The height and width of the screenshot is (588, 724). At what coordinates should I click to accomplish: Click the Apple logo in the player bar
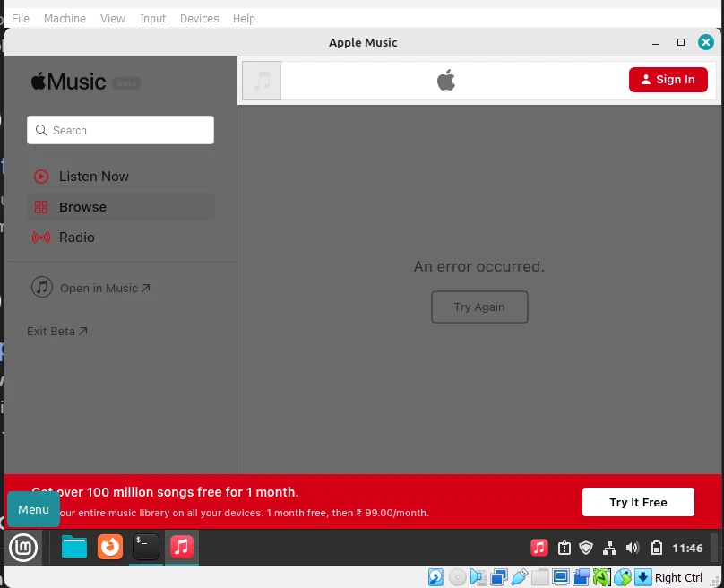pos(446,80)
